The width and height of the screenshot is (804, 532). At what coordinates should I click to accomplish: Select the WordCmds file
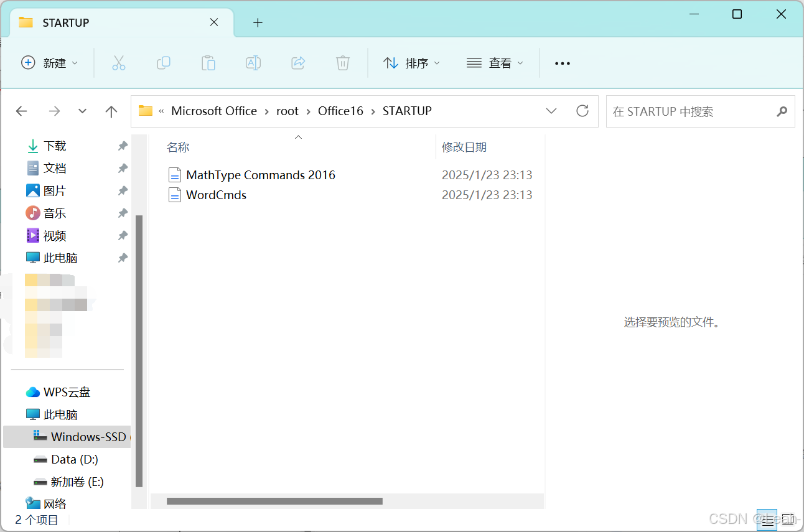coord(208,195)
